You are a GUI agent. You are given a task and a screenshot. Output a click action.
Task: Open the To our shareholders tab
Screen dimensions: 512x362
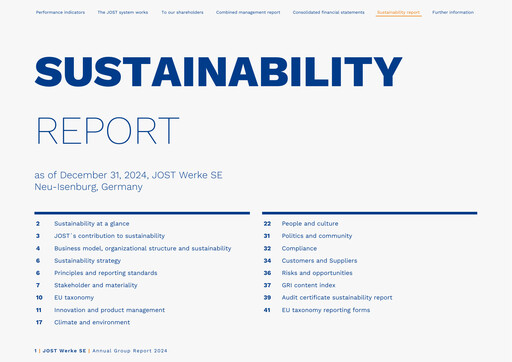[182, 12]
